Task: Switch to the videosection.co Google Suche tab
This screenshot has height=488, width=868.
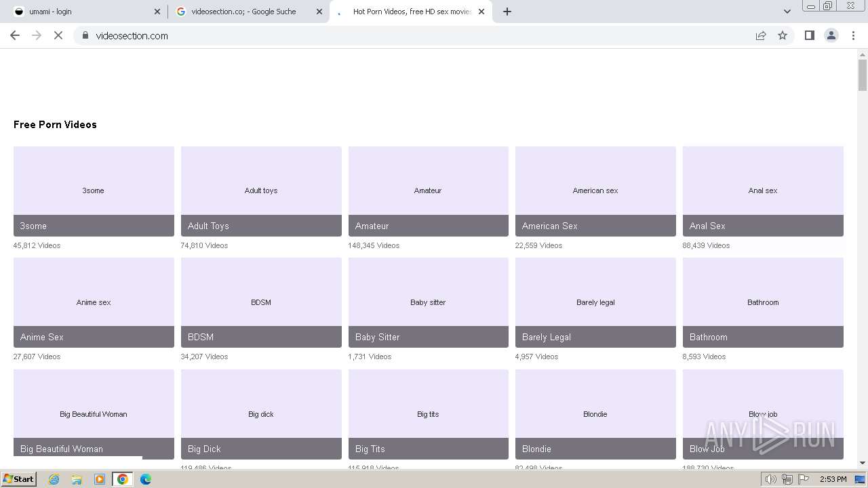Action: tap(249, 12)
